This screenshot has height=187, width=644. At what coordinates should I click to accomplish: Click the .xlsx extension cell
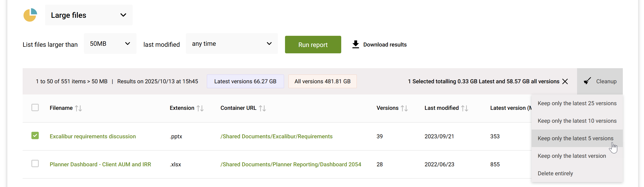[175, 165]
